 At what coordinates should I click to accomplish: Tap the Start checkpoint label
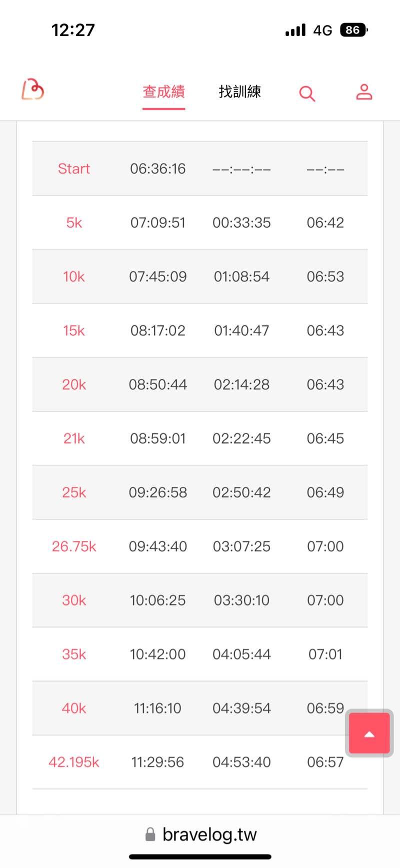click(74, 169)
